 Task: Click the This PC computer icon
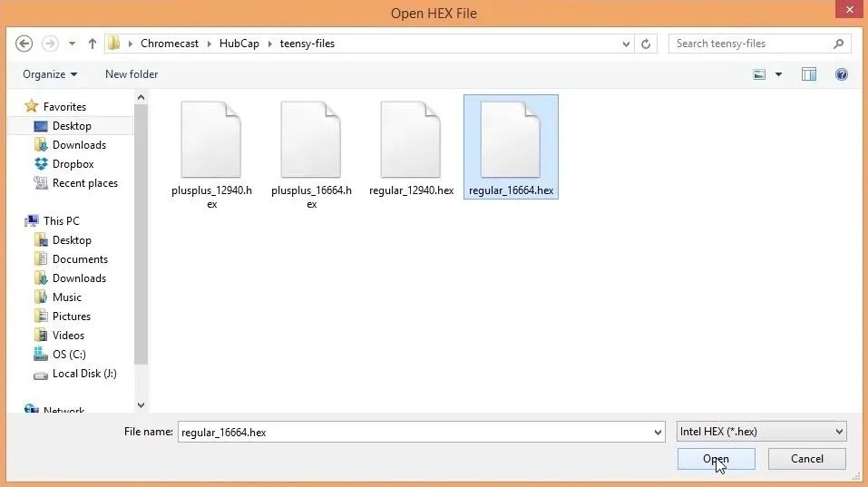point(32,220)
